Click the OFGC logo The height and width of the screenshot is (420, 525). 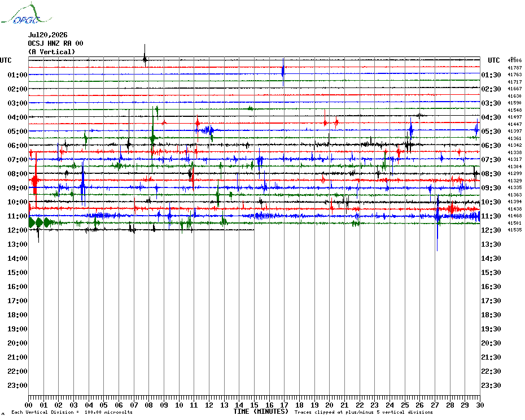pos(26,14)
